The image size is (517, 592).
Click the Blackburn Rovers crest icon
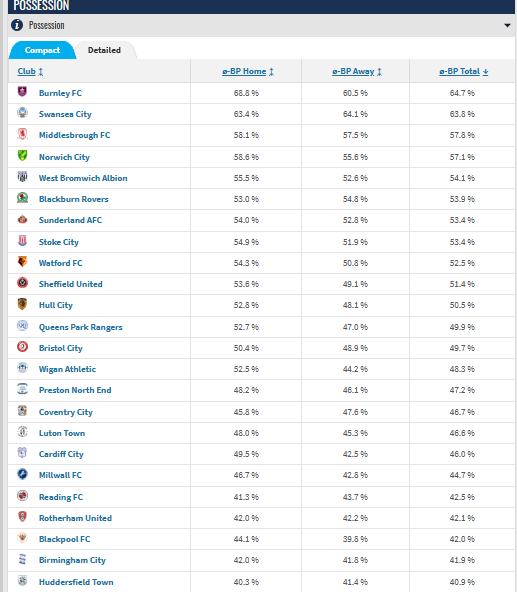click(22, 197)
